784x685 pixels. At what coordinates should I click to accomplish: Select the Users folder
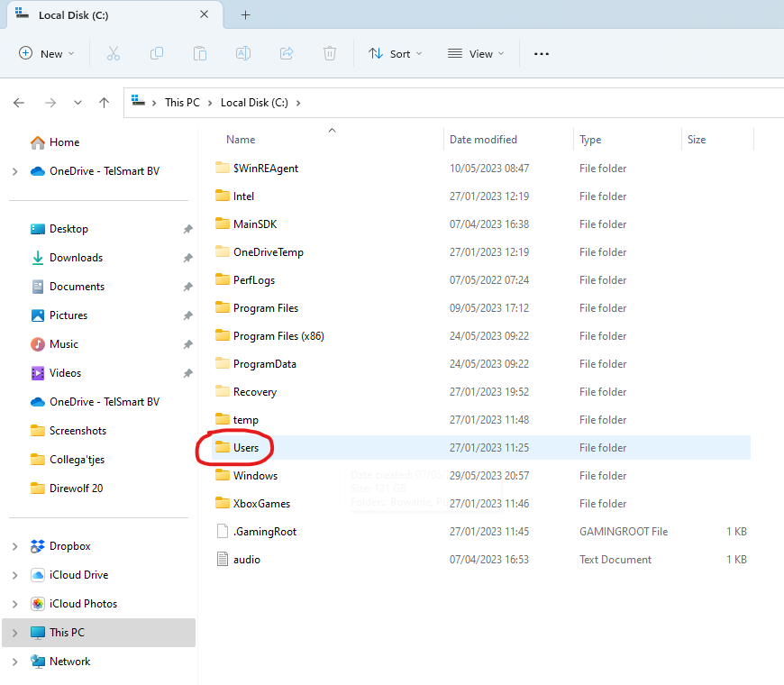(x=245, y=448)
